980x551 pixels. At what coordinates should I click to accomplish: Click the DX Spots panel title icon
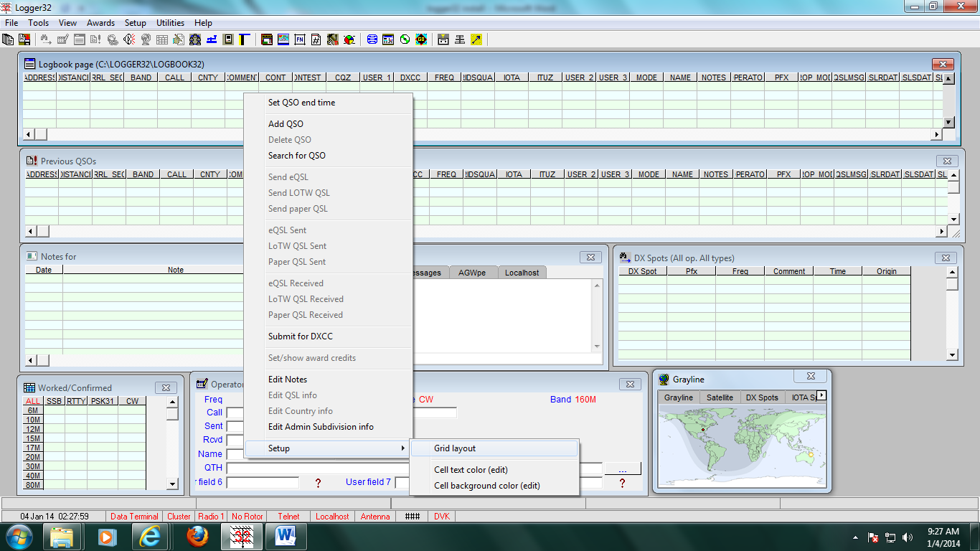(x=625, y=258)
